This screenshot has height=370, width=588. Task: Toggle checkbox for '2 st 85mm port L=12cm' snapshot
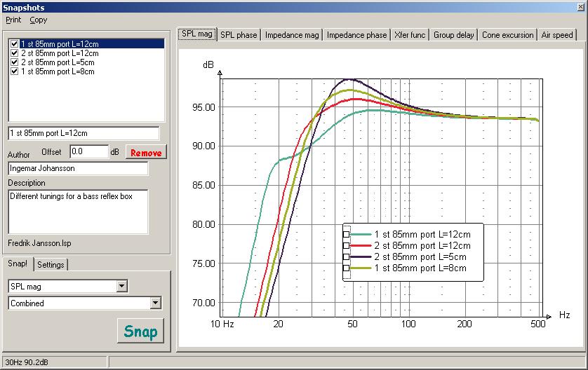14,53
